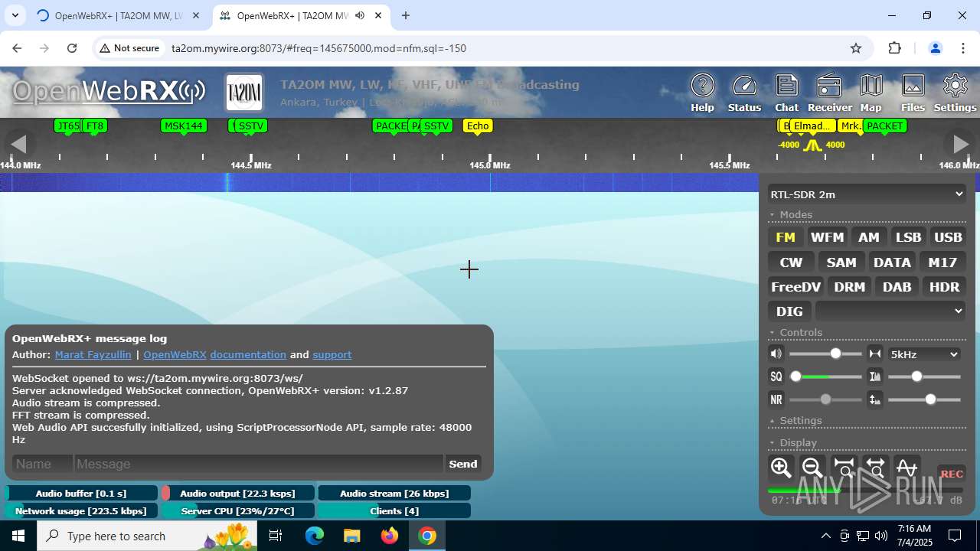Enable DIG digital mode button
The image size is (980, 551).
tap(789, 311)
